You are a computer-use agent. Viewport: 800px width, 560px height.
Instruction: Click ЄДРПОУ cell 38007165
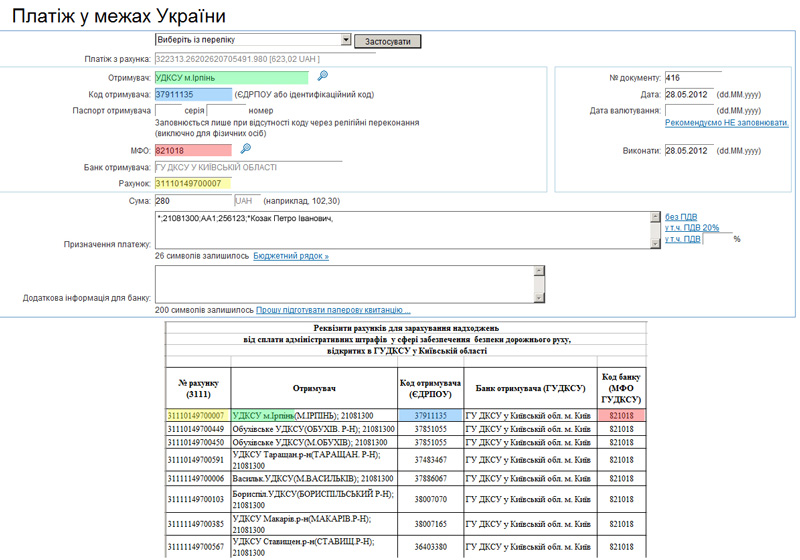pos(431,524)
